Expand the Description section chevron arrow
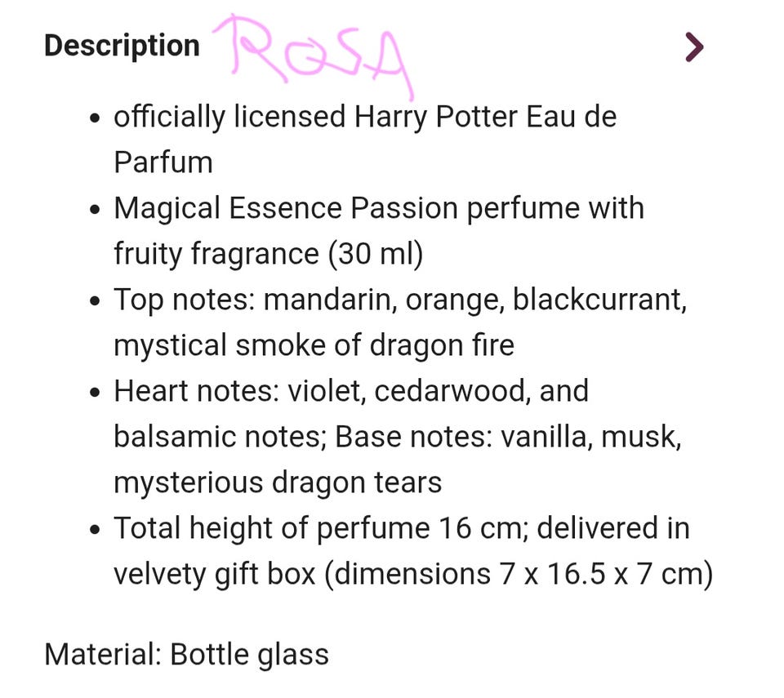 coord(694,47)
